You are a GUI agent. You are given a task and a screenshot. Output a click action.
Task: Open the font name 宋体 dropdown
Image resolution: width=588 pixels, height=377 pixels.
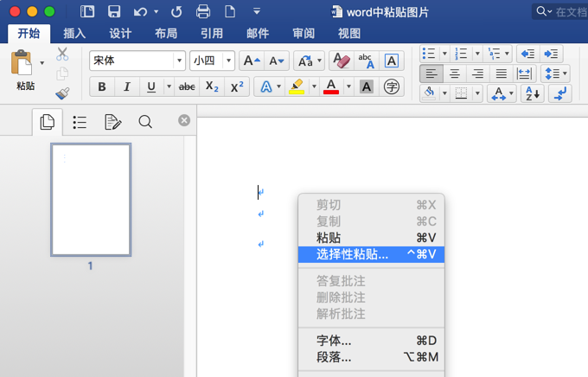point(179,61)
